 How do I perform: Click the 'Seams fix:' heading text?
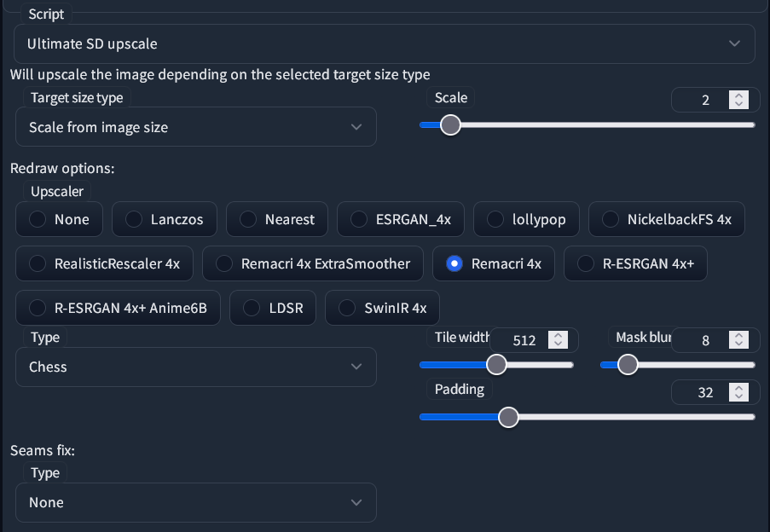(43, 450)
